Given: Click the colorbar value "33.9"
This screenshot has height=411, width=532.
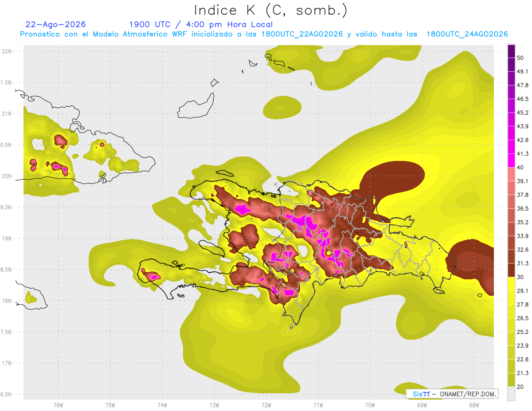Looking at the screenshot, I should 522,236.
